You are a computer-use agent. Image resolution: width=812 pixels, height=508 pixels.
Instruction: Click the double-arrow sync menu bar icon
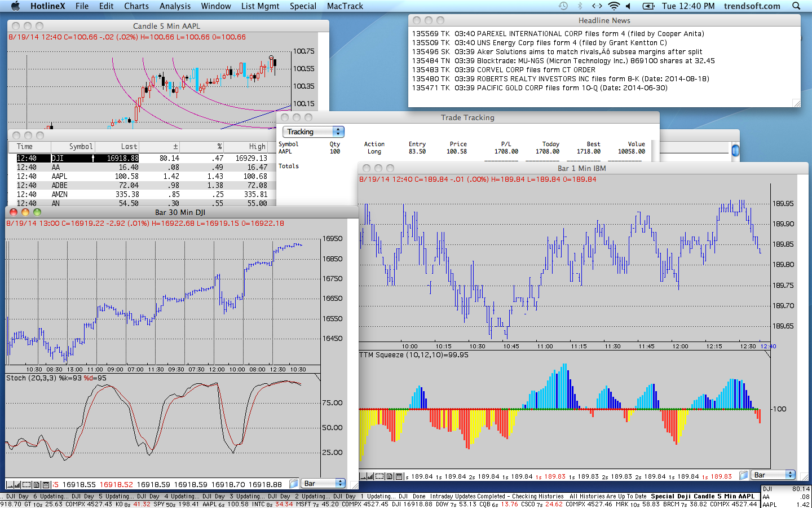pos(597,6)
